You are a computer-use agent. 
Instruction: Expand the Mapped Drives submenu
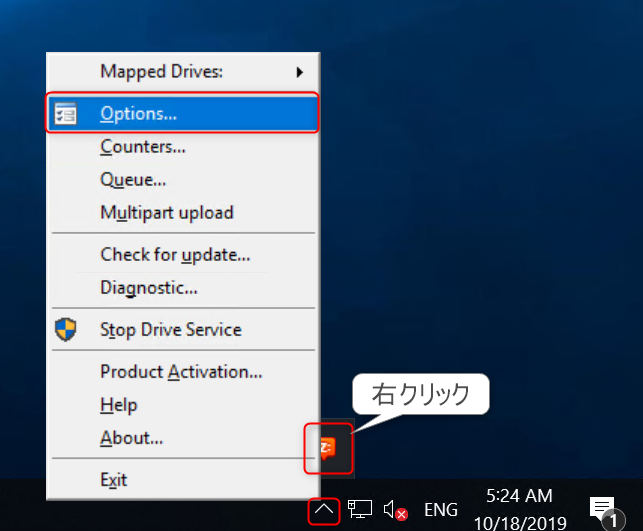[182, 72]
